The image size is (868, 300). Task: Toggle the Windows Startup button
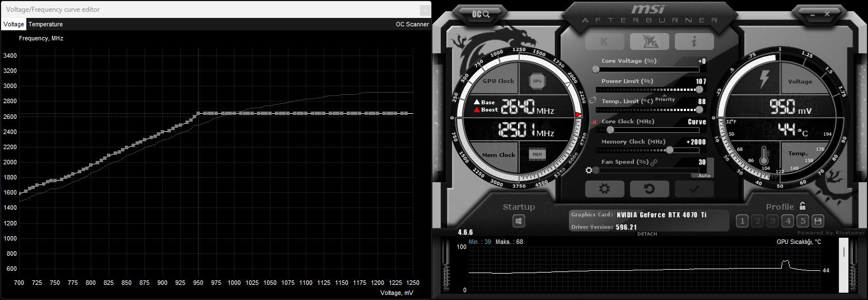tap(519, 221)
